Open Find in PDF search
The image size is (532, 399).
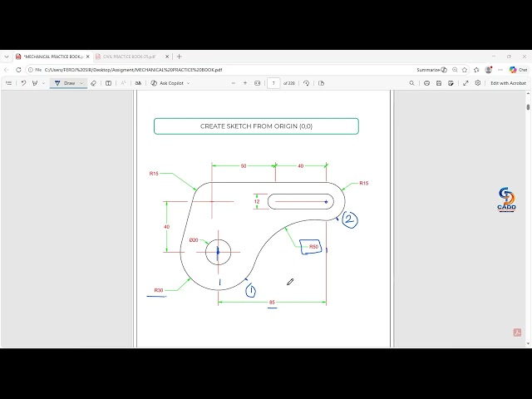point(412,83)
